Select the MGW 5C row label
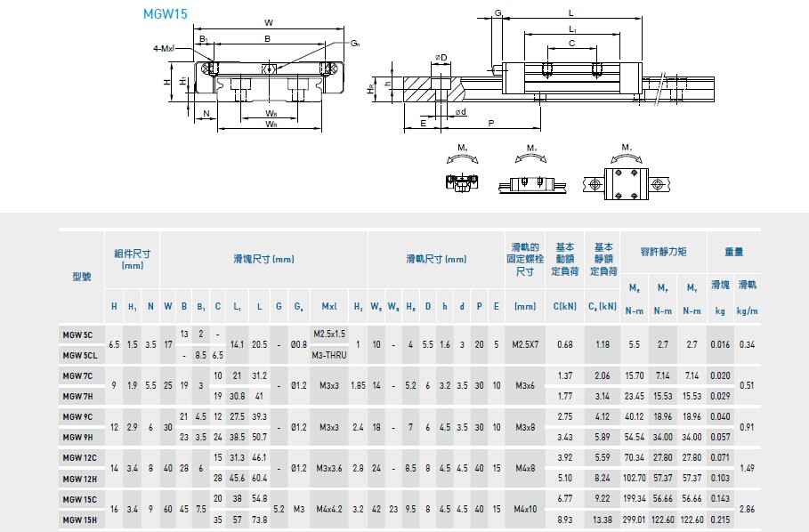The height and width of the screenshot is (532, 809). (x=78, y=335)
